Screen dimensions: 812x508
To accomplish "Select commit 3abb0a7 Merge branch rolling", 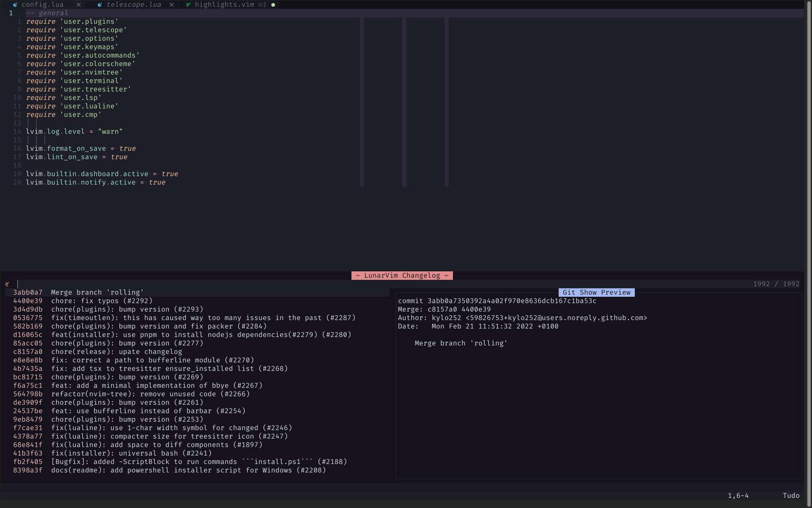I will tap(97, 292).
